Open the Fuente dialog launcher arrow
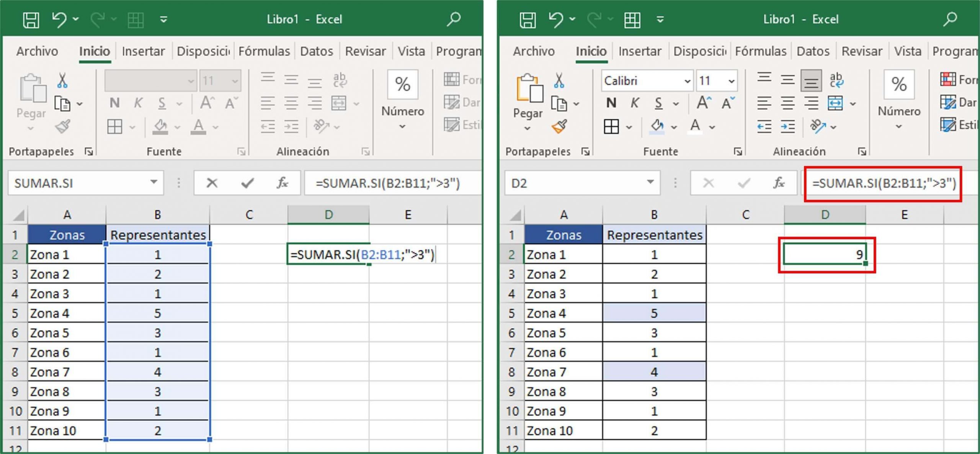980x454 pixels. pyautogui.click(x=738, y=151)
